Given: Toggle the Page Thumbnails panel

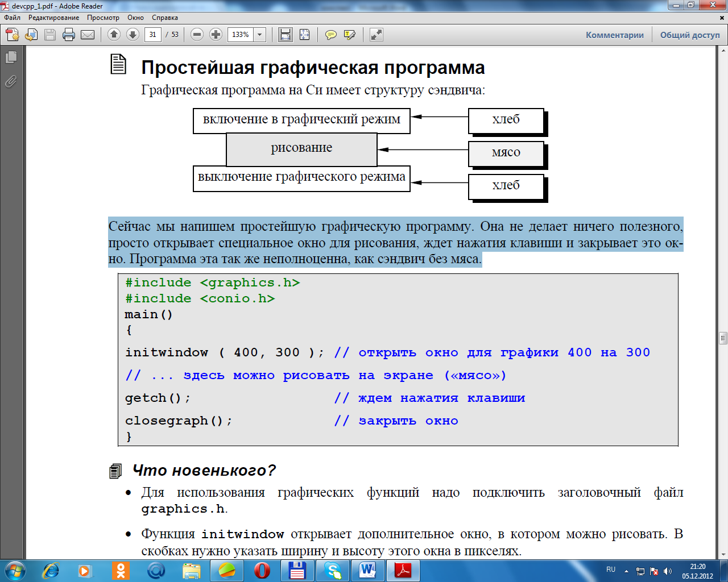Looking at the screenshot, I should 11,57.
